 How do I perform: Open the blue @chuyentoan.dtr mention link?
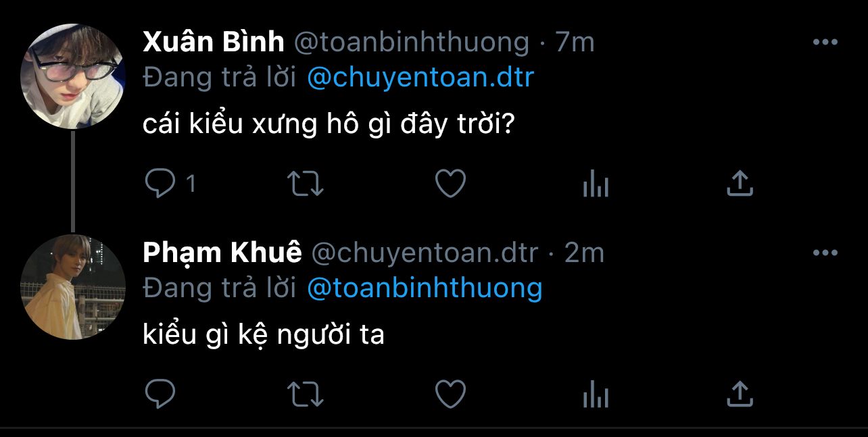point(420,78)
